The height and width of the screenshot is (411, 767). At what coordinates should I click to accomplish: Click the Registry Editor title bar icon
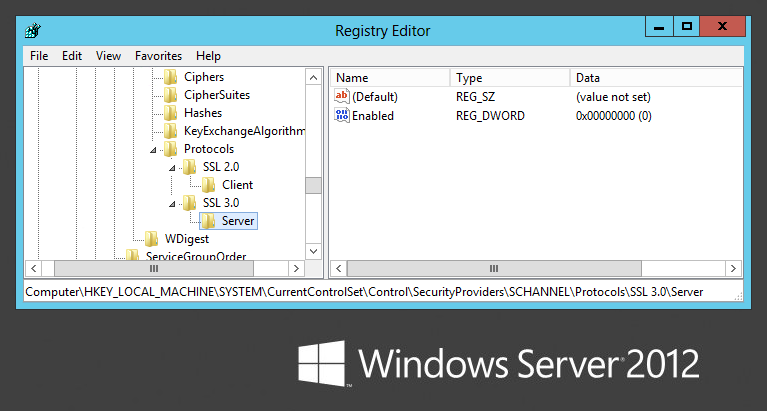[x=33, y=31]
